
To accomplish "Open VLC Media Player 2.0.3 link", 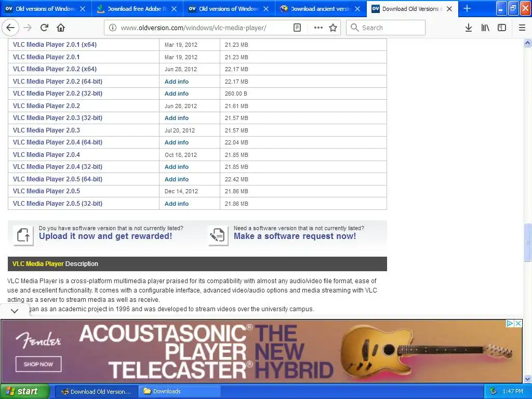I will click(46, 130).
